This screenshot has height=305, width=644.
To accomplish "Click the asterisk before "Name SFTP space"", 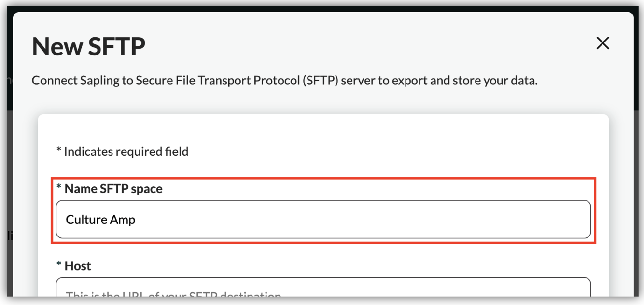I will (x=59, y=188).
